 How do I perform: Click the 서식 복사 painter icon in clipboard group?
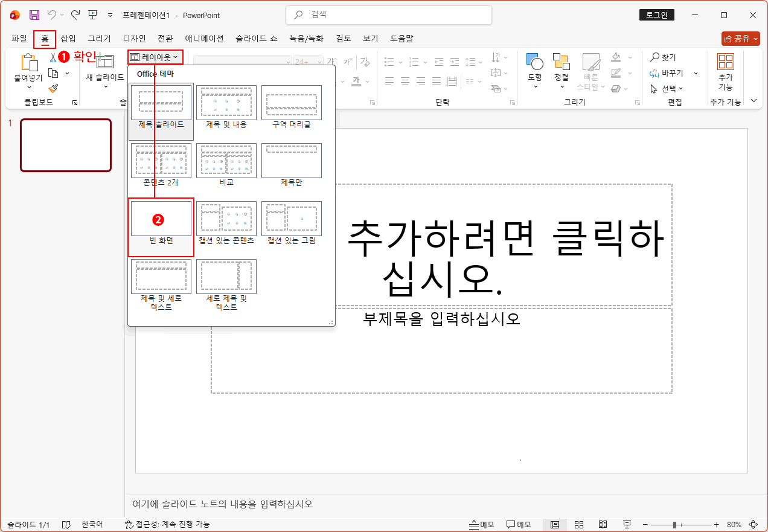coord(54,87)
